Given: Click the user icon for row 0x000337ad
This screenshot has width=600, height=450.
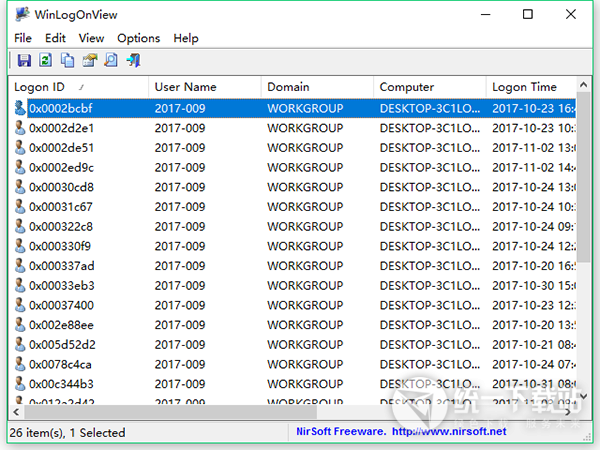Looking at the screenshot, I should 20,266.
